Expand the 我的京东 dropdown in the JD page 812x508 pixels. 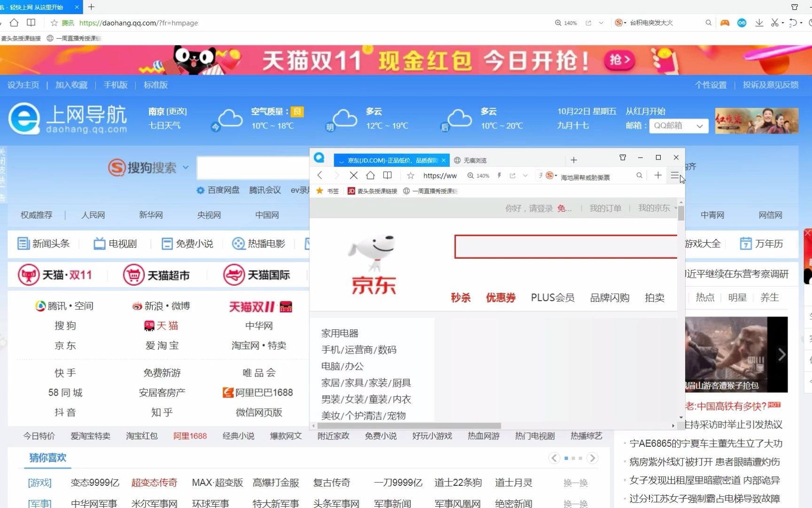[x=676, y=208]
